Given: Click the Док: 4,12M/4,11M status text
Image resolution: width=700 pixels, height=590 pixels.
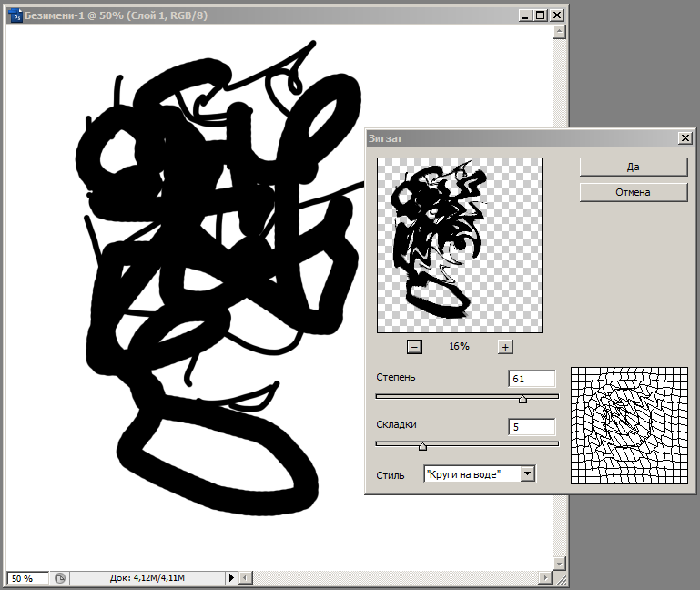Looking at the screenshot, I should click(147, 578).
